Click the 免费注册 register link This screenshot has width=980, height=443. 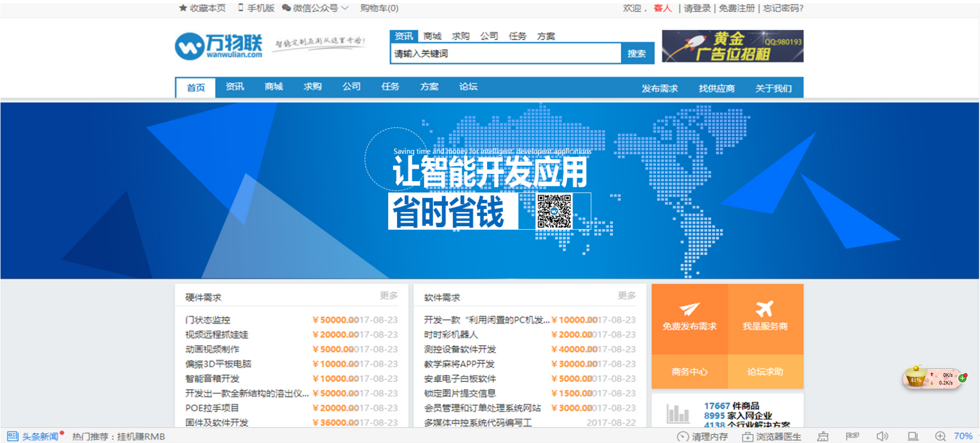pyautogui.click(x=737, y=8)
